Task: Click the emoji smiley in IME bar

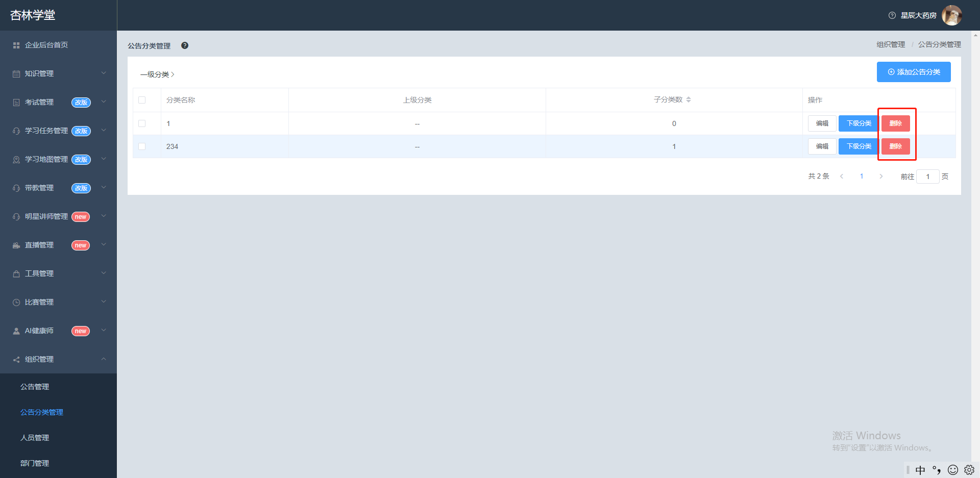Action: pos(953,470)
